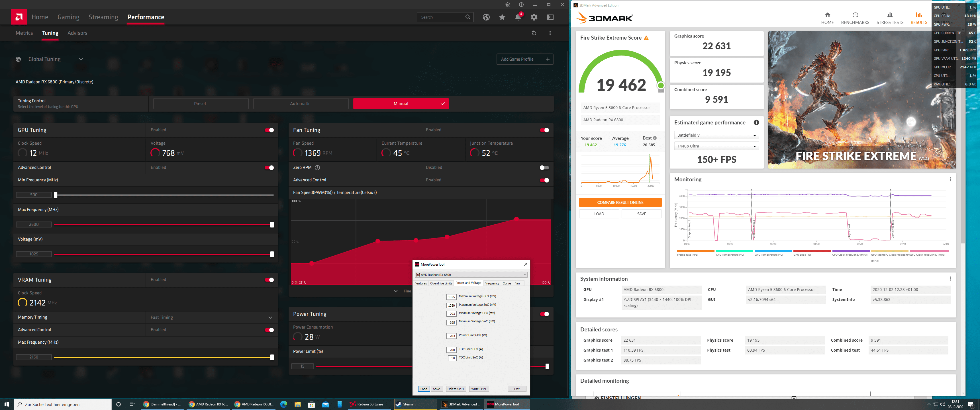Open Monitoring panel three-dot menu

coord(950,180)
